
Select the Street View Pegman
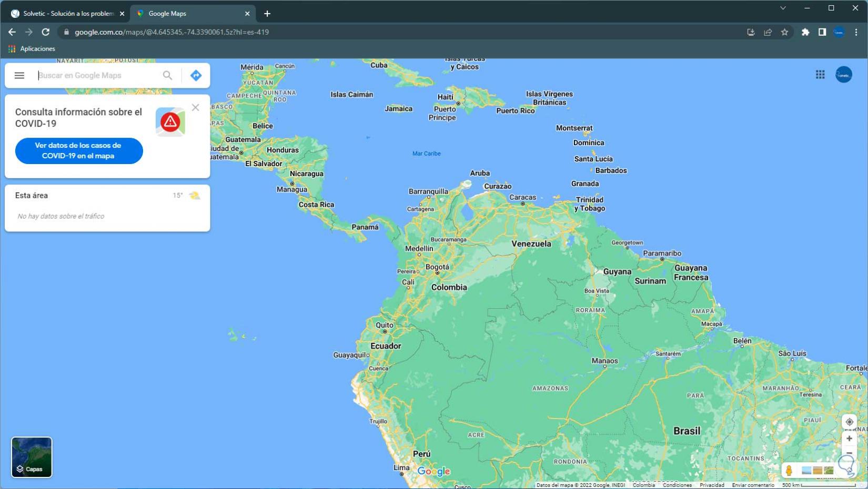[789, 470]
